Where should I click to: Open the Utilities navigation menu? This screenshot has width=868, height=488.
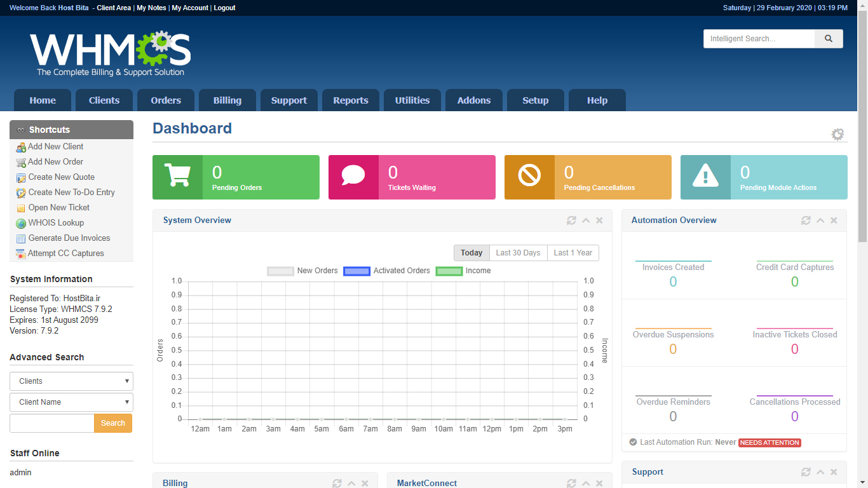(412, 100)
